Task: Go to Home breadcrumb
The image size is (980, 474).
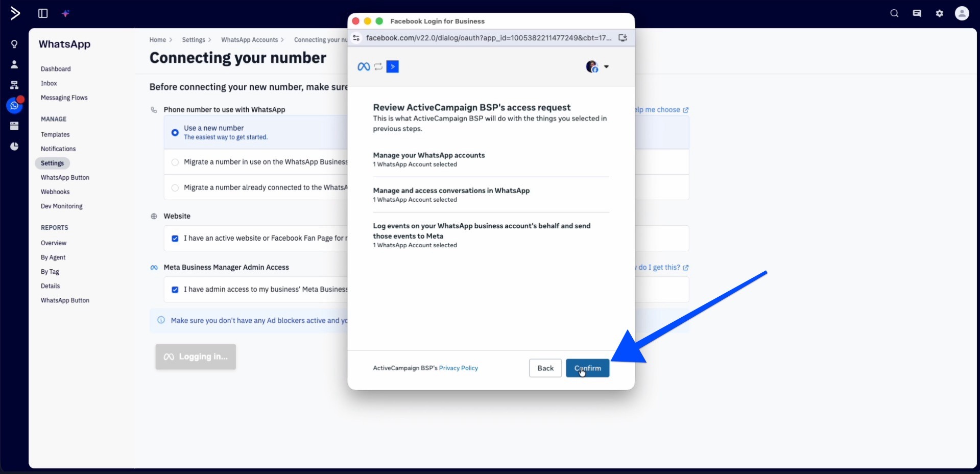Action: (x=158, y=40)
